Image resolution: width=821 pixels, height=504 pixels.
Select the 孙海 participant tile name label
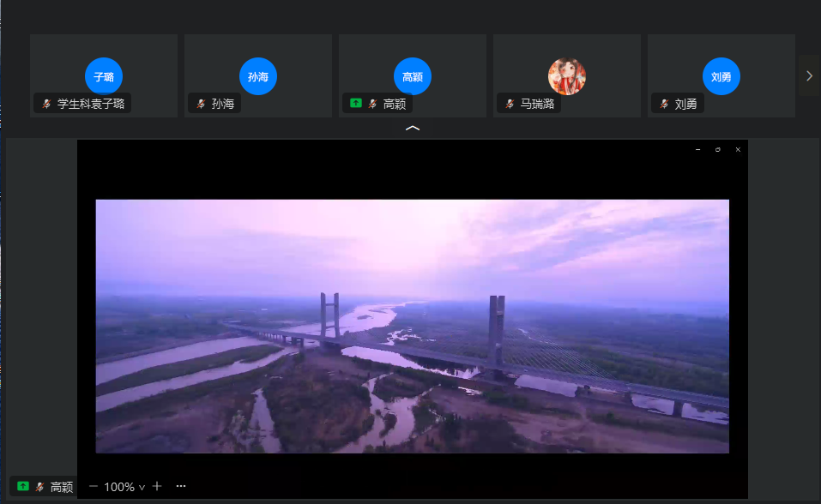click(223, 104)
